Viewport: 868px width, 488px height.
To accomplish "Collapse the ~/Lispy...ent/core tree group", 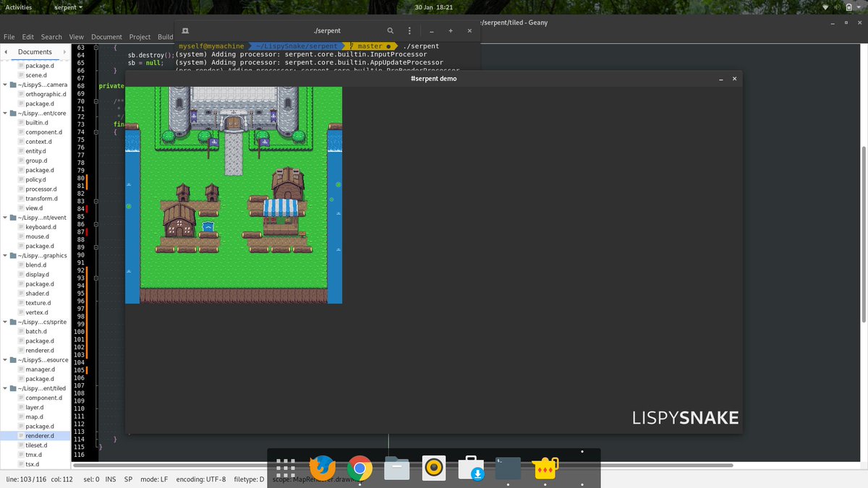I will [5, 114].
